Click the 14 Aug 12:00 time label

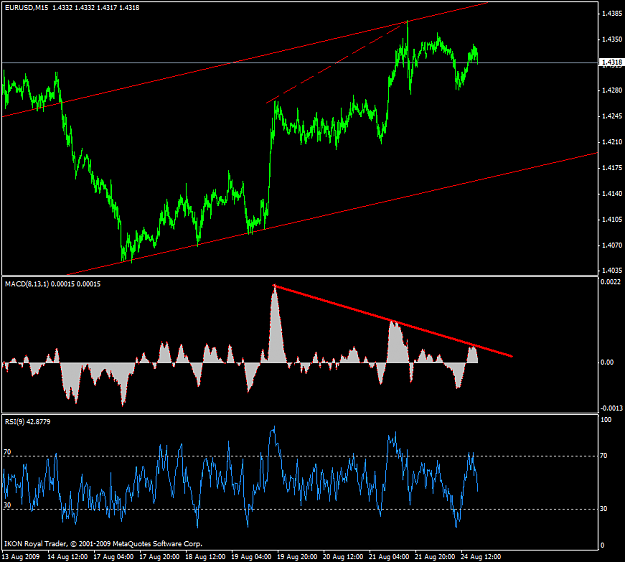pos(67,556)
